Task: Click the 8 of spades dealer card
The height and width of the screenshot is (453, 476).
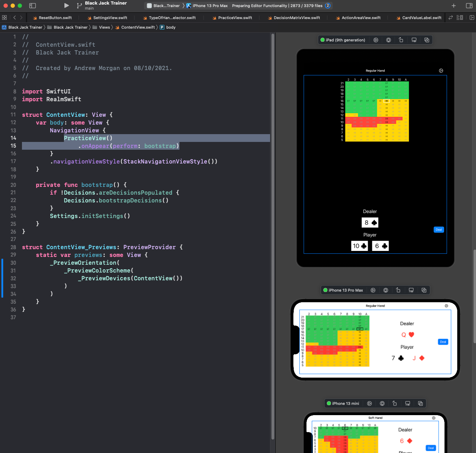Action: (x=370, y=223)
